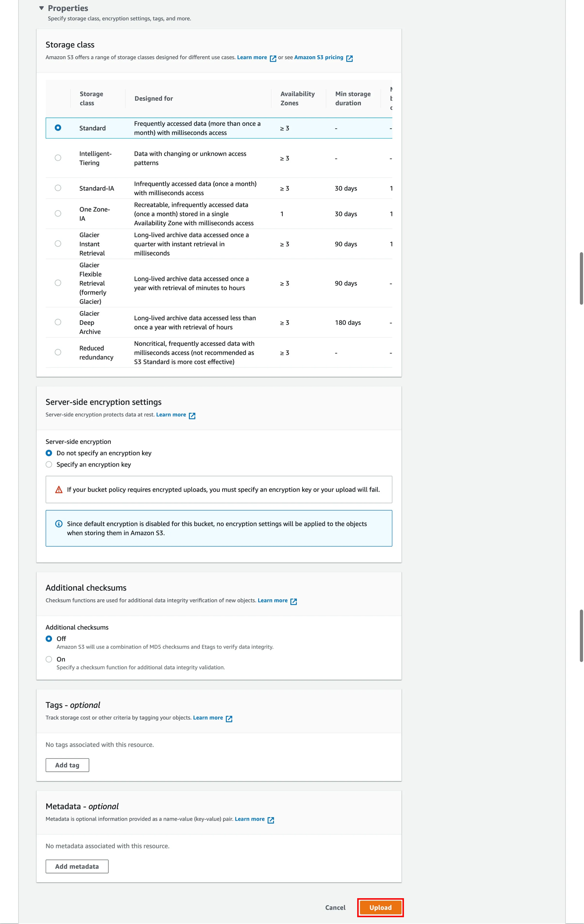Click the Add tag button
The width and height of the screenshot is (584, 924).
[67, 765]
